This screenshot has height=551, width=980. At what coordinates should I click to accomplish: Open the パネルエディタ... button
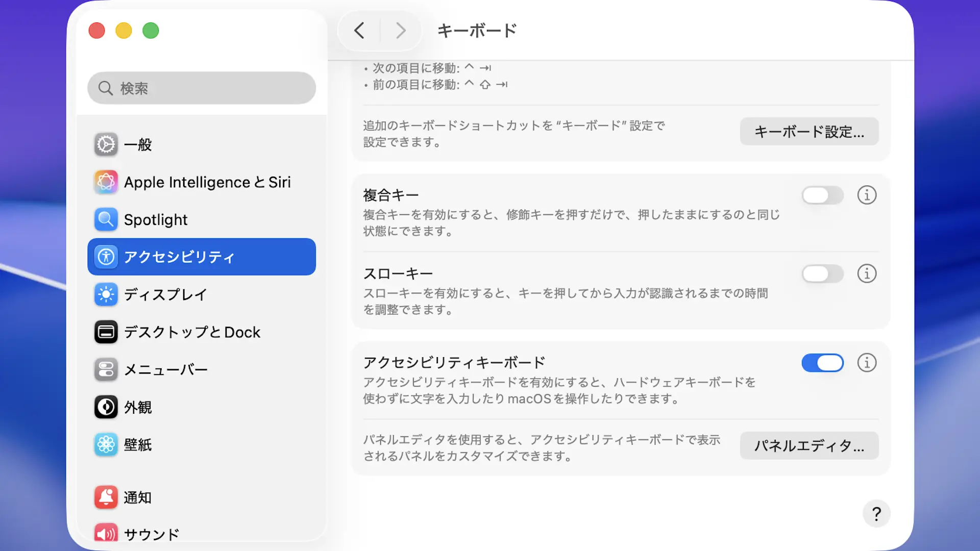click(809, 446)
